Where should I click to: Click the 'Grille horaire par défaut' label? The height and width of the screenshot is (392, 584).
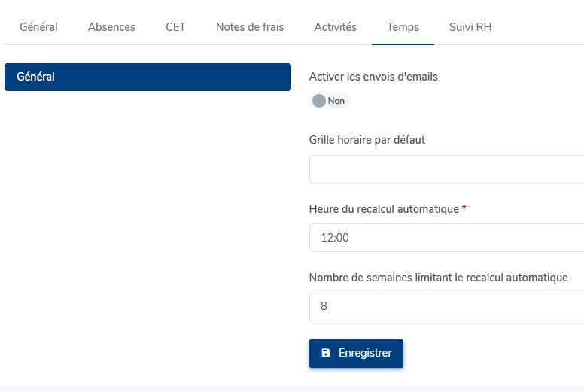point(367,140)
